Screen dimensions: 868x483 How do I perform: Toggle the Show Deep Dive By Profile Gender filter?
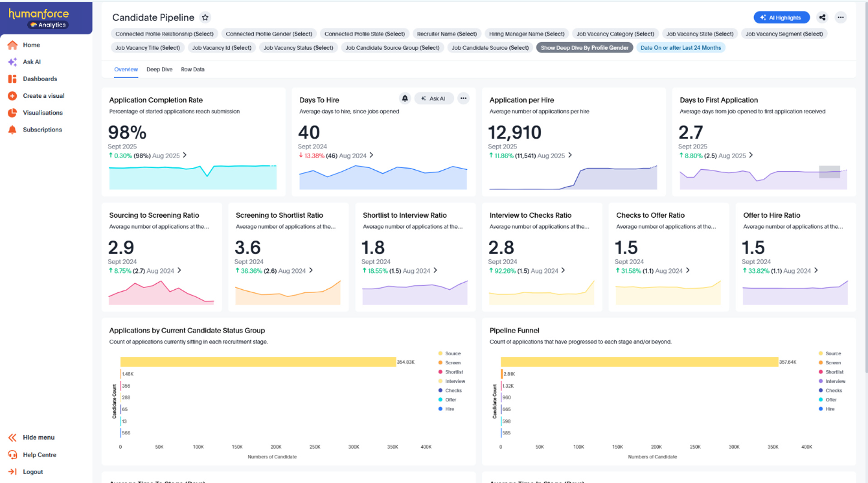click(x=584, y=47)
